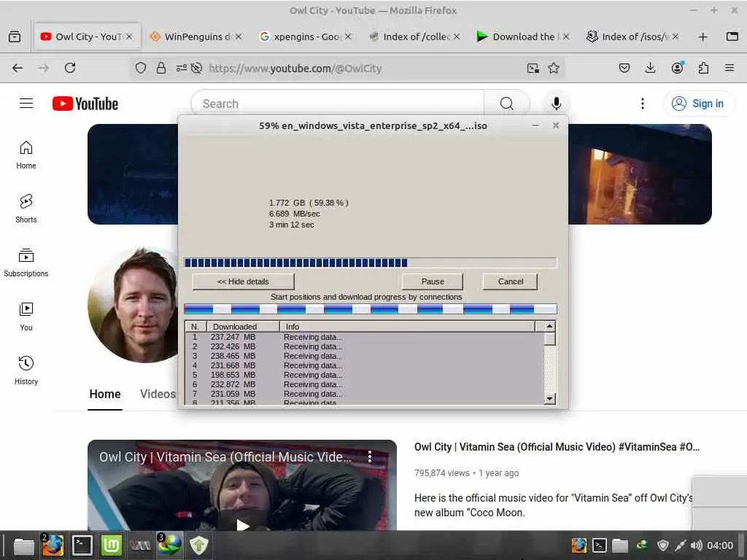
Task: Save to Pocket icon in toolbar
Action: [x=624, y=68]
